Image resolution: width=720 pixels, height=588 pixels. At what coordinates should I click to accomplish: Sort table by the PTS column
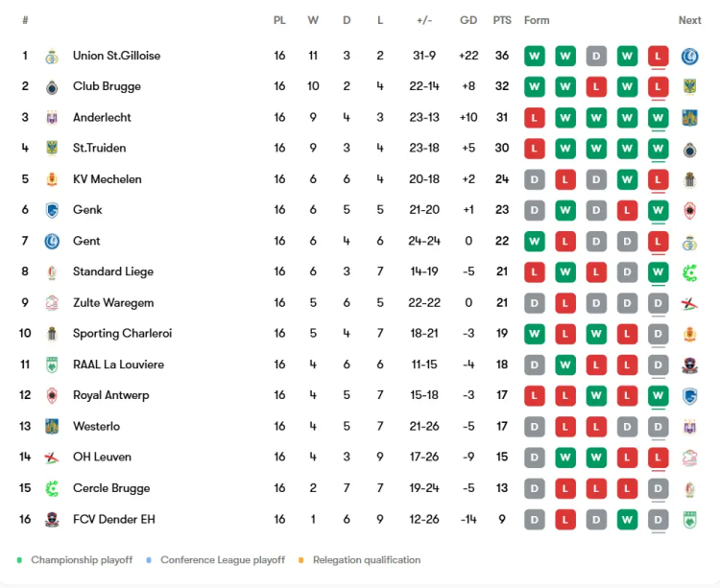click(x=502, y=20)
